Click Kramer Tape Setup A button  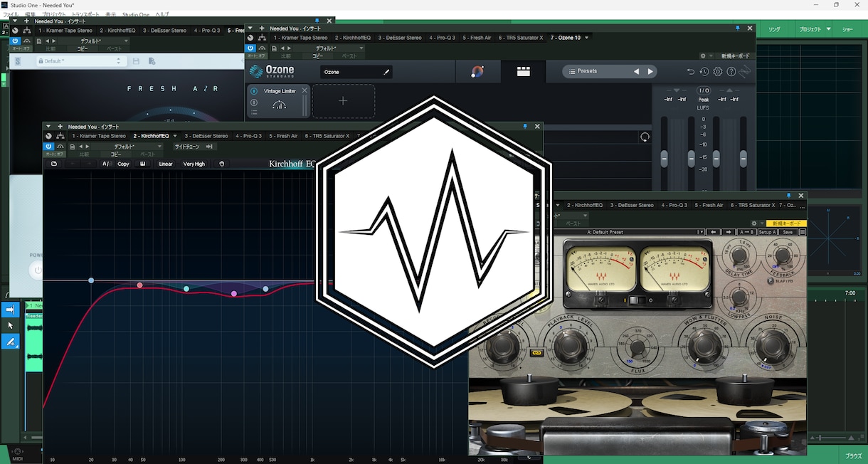[x=767, y=232]
